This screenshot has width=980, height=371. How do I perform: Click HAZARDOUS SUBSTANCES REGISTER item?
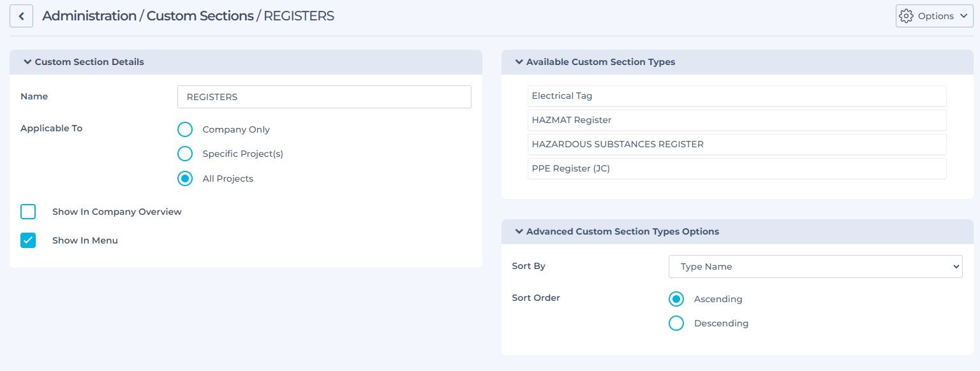736,144
